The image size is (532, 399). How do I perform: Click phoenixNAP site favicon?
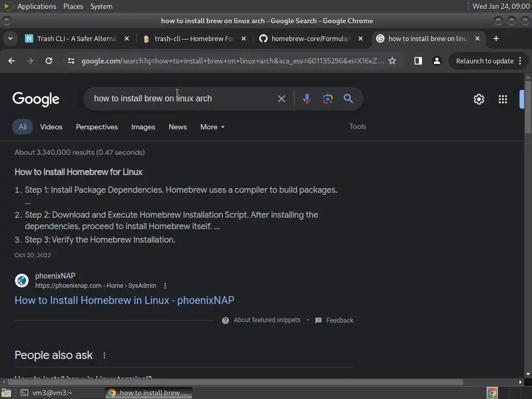pos(22,281)
